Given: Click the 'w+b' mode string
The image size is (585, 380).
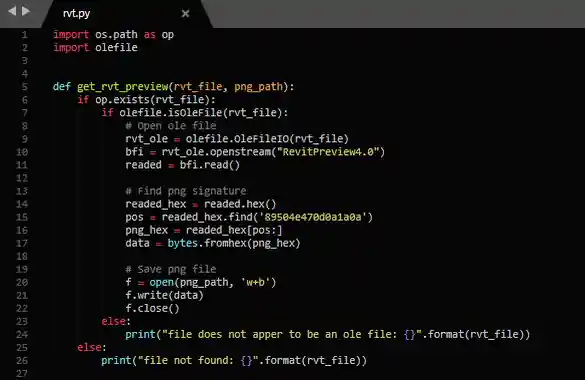Looking at the screenshot, I should [x=256, y=283].
